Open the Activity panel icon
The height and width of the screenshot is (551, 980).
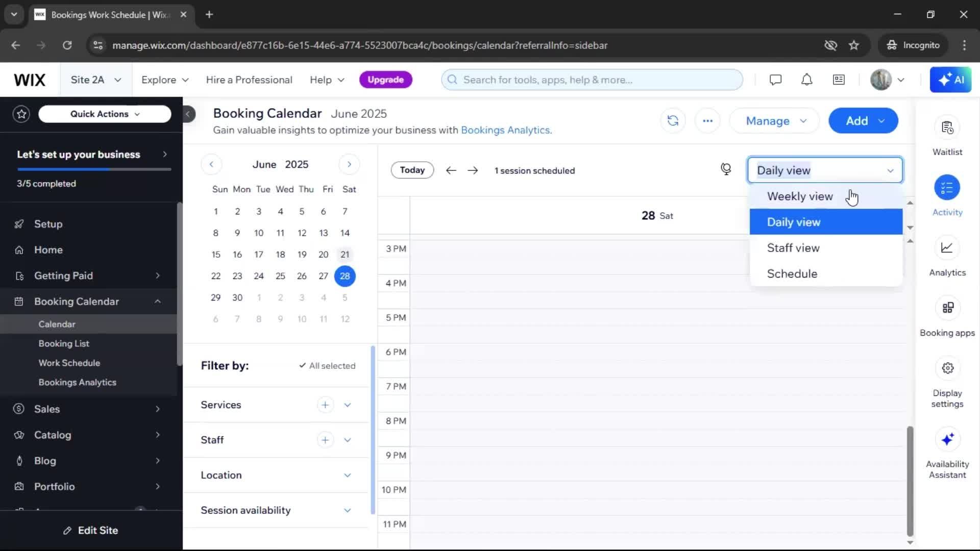coord(947,188)
